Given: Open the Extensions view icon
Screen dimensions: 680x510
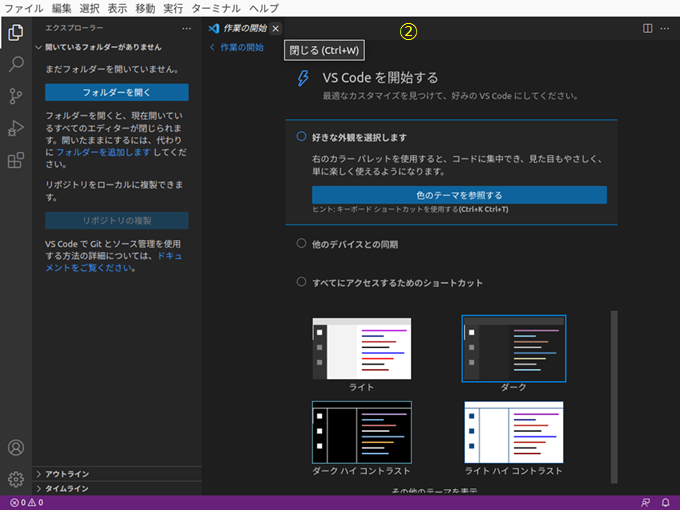Looking at the screenshot, I should click(x=15, y=160).
